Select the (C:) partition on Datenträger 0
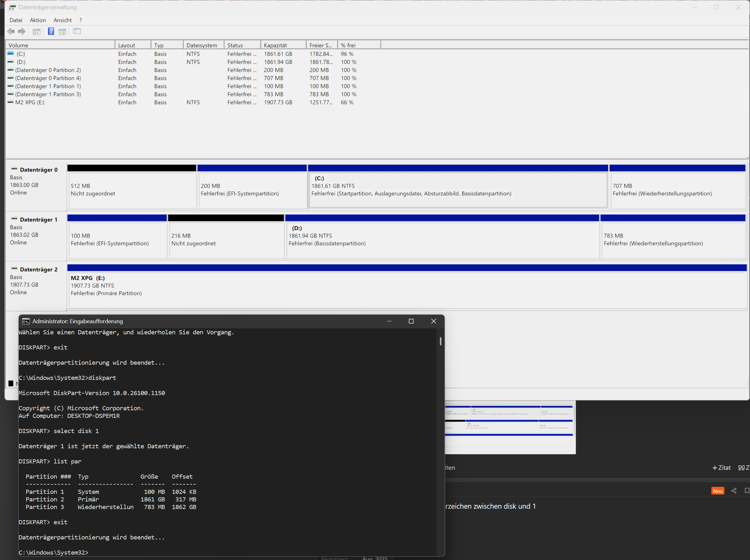 pyautogui.click(x=458, y=190)
